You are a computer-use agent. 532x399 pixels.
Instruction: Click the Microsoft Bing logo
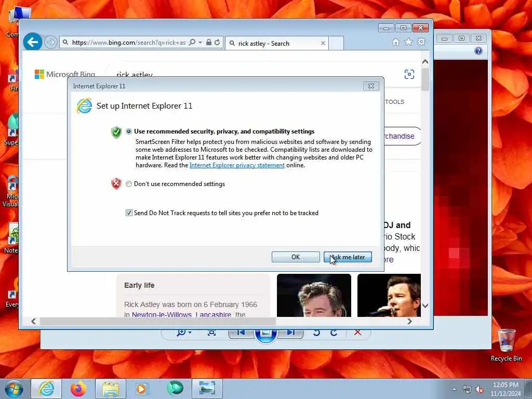point(65,74)
